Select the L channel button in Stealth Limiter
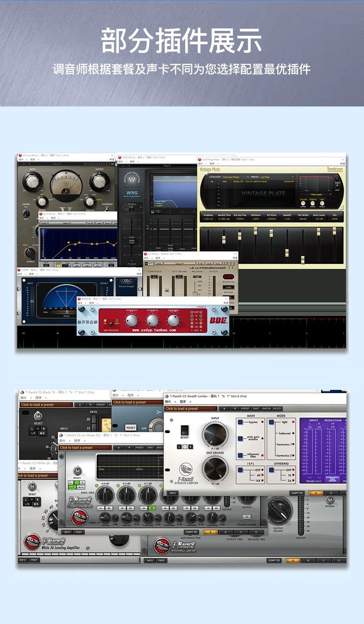 pos(179,447)
